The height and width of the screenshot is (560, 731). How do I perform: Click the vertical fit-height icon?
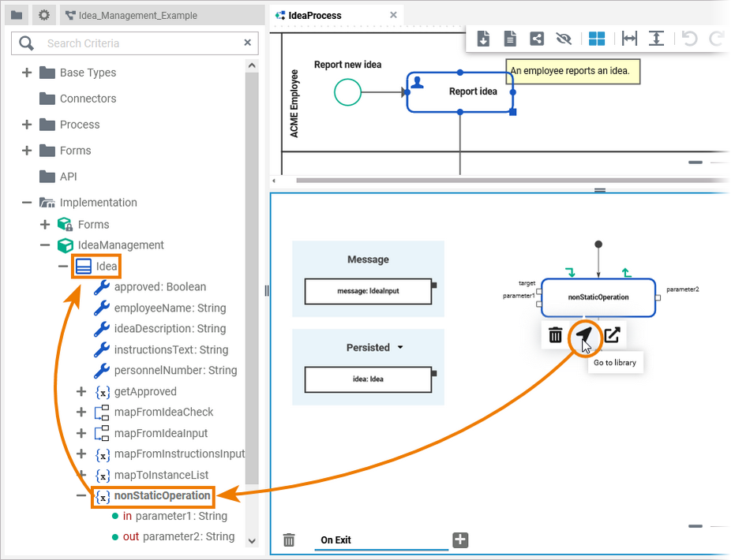pyautogui.click(x=656, y=39)
